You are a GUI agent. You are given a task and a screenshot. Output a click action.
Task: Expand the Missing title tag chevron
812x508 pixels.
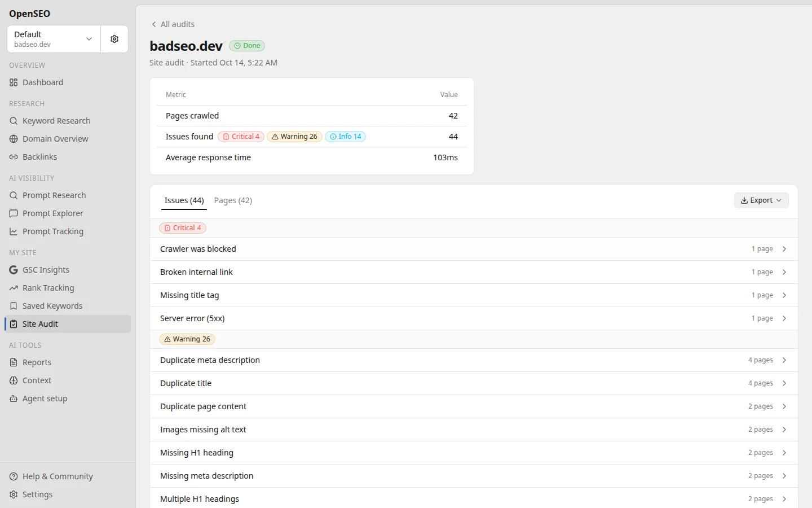pos(784,295)
